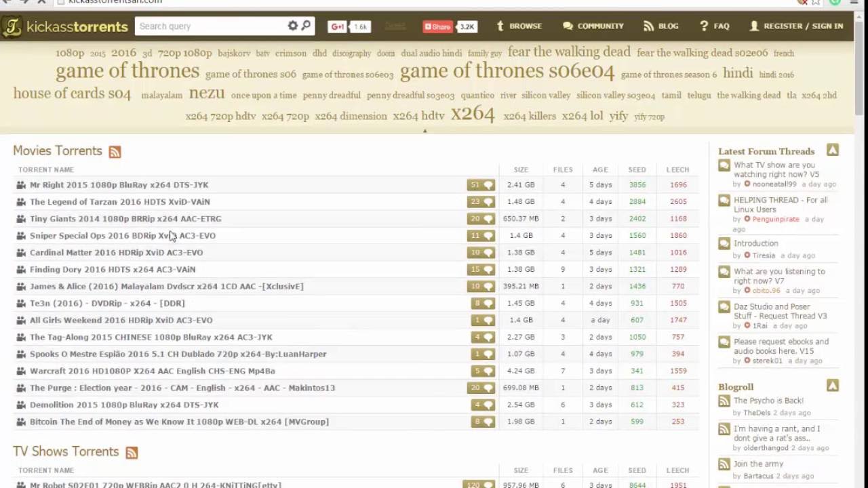The image size is (868, 488).
Task: Open the Browse menu
Action: 519,26
